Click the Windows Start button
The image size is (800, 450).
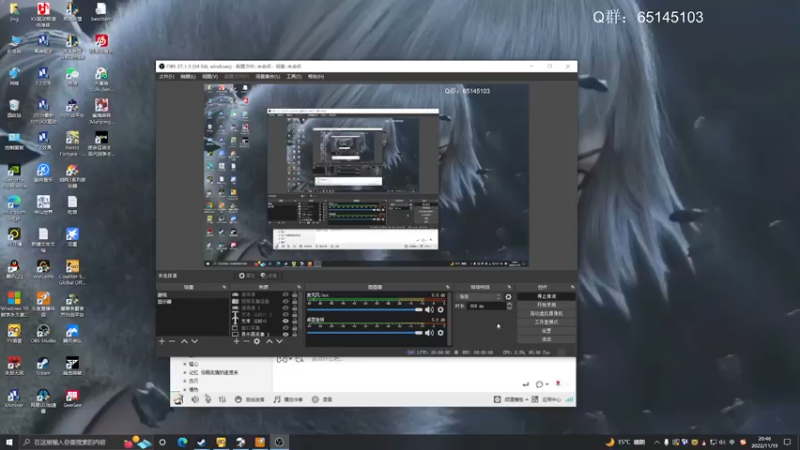tap(9, 442)
